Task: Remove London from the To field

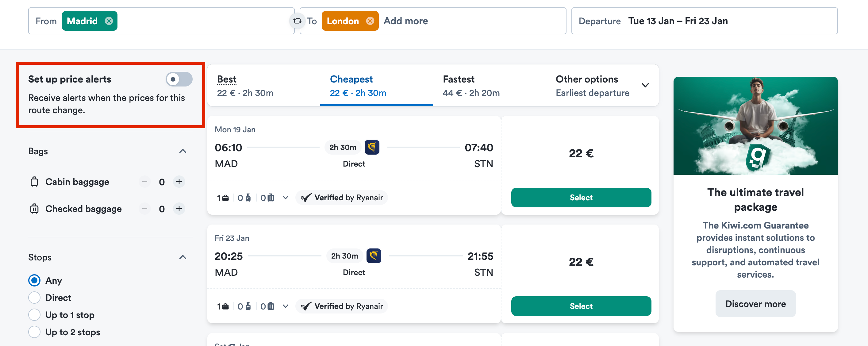Action: point(370,21)
